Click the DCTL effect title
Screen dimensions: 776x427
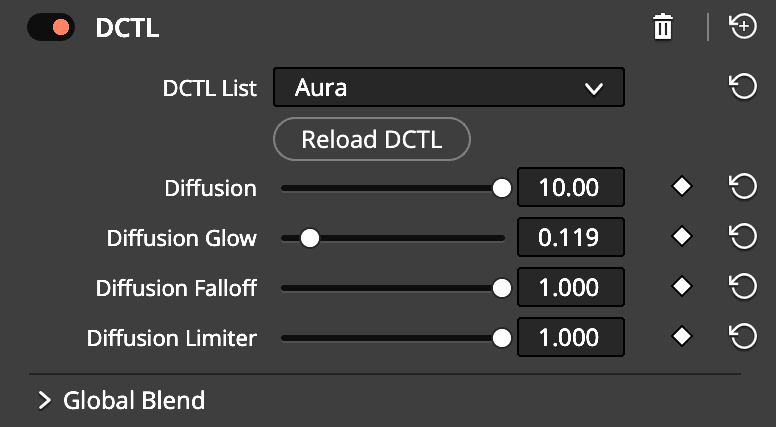click(x=127, y=28)
